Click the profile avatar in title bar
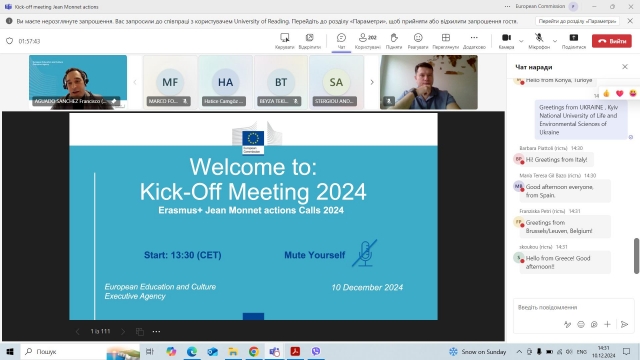This screenshot has width=640, height=360. tap(573, 7)
